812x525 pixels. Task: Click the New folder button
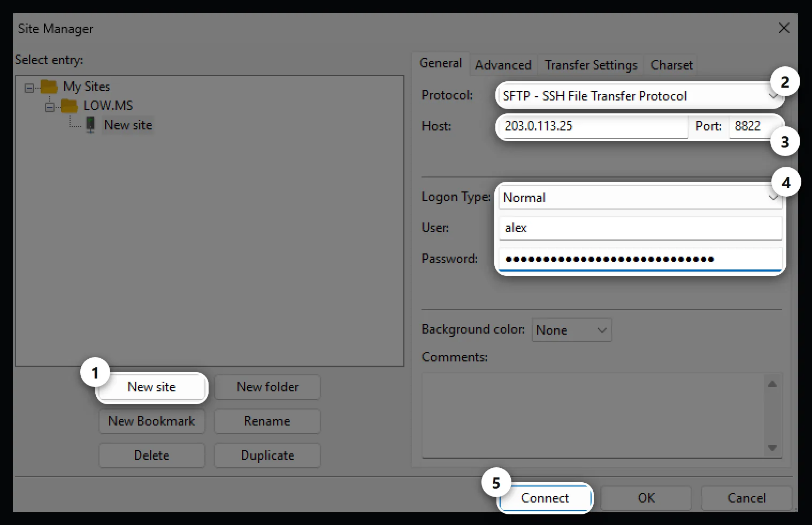pyautogui.click(x=267, y=387)
